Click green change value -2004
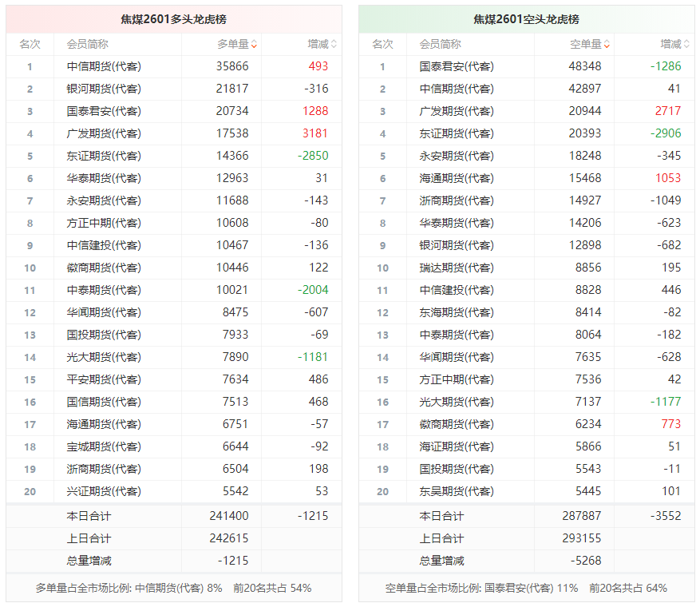Screen dimensions: 700x607 click(x=313, y=290)
